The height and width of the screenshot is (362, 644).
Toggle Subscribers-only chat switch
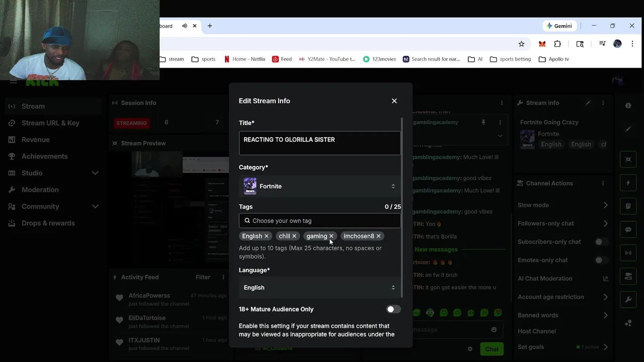click(601, 242)
